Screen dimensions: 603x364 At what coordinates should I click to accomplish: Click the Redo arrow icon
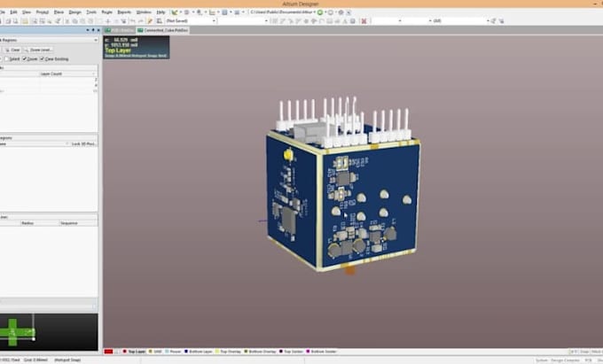(140, 20)
